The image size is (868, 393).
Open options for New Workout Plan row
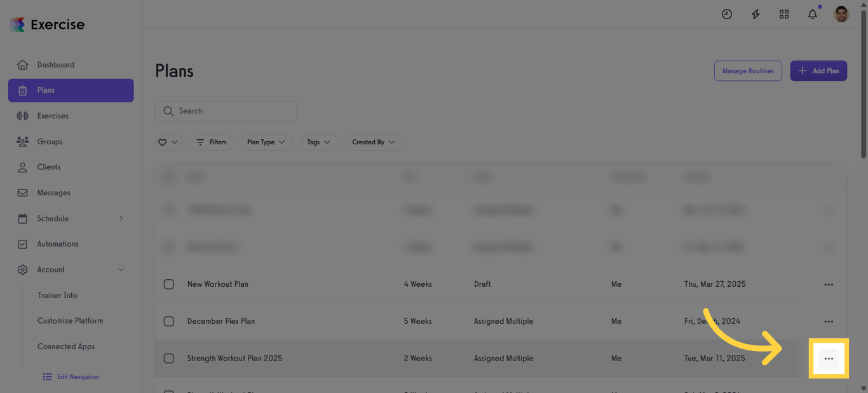tap(829, 284)
